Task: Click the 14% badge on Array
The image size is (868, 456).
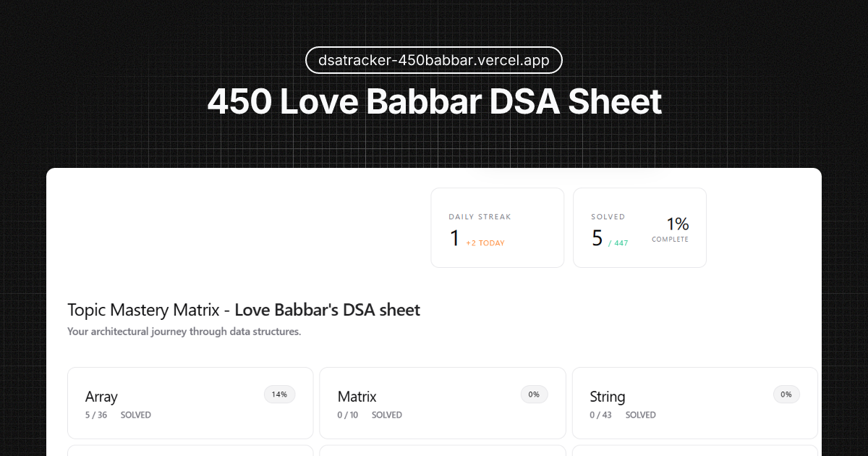Action: pos(280,394)
